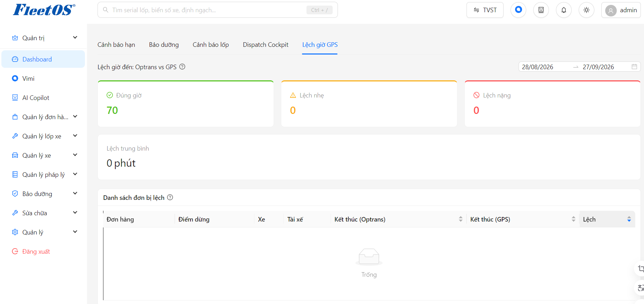Log out via Đăng xuất
The height and width of the screenshot is (304, 644).
point(43,252)
